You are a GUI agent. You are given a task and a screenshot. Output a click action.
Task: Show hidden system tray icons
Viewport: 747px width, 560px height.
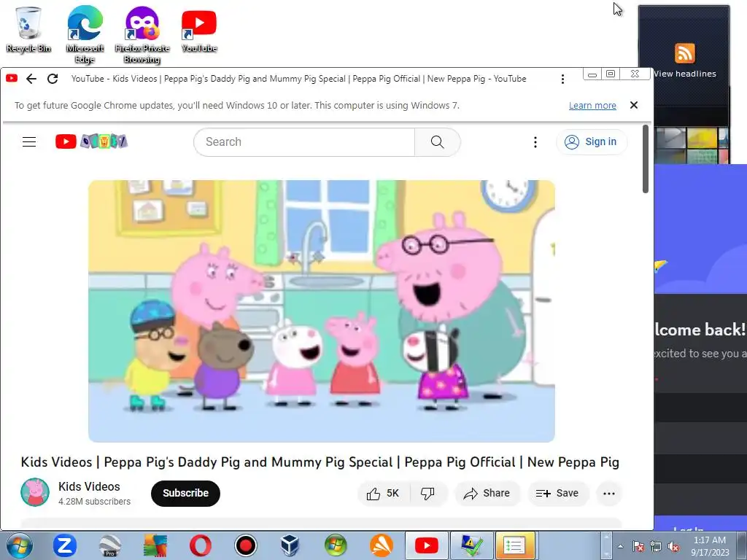[620, 546]
